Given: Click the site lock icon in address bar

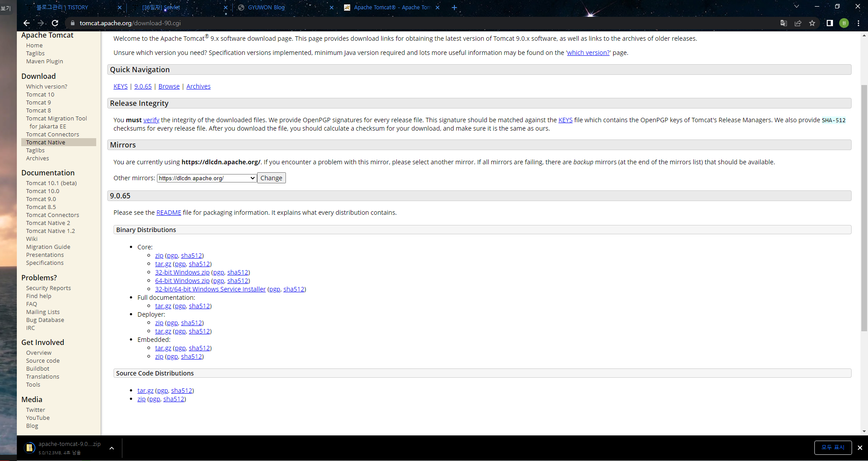Looking at the screenshot, I should point(73,23).
